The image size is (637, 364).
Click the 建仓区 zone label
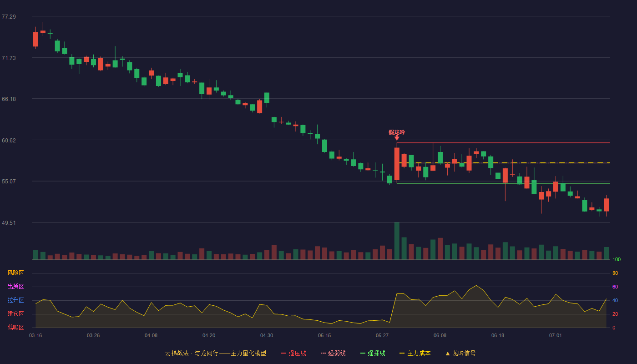(x=15, y=314)
